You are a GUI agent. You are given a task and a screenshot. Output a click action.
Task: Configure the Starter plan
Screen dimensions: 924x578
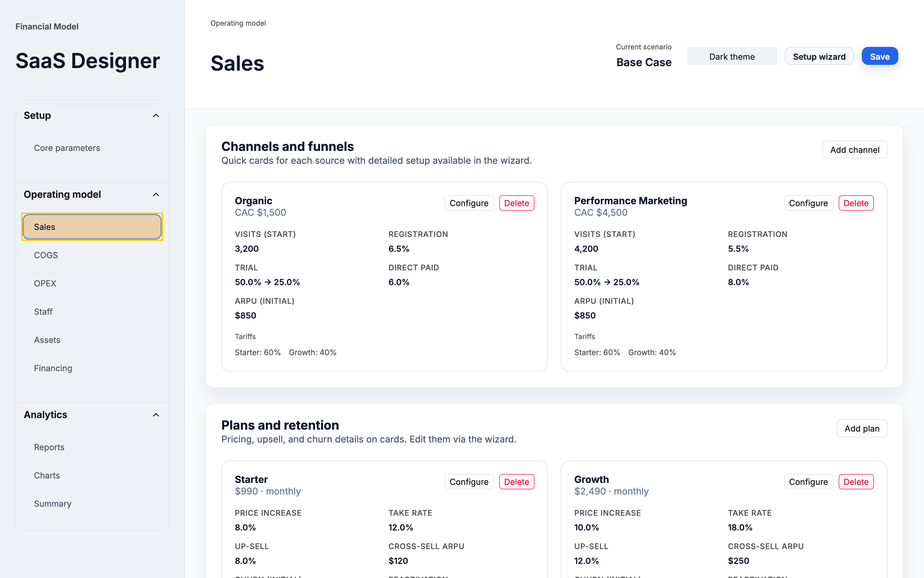469,482
